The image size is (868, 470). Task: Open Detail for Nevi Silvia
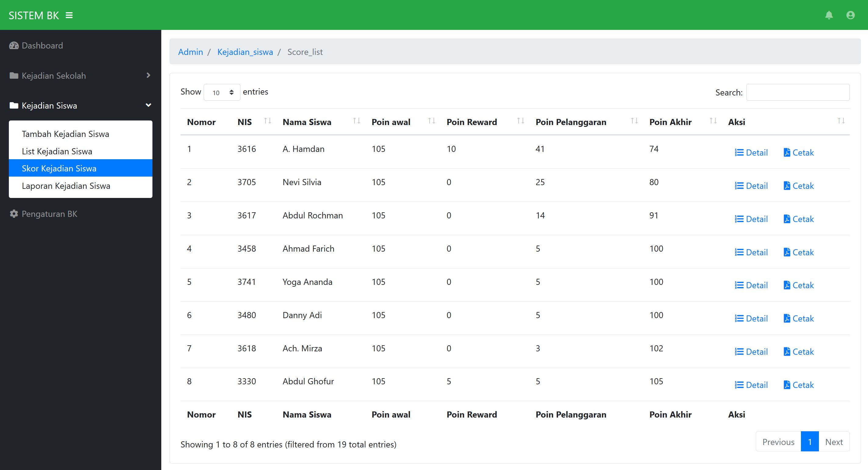pos(751,186)
